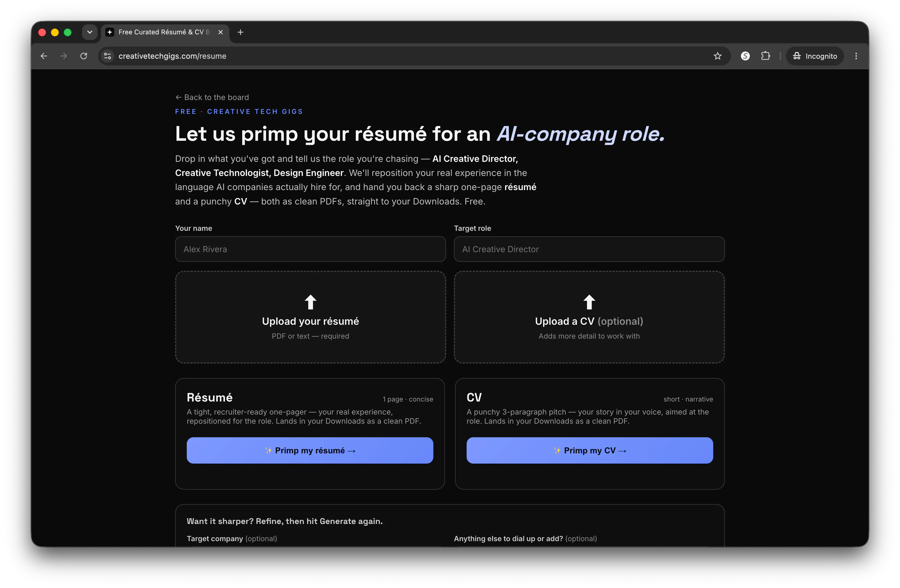Viewport: 900px width, 588px height.
Task: Click the Incognito indicator button
Action: [x=815, y=56]
